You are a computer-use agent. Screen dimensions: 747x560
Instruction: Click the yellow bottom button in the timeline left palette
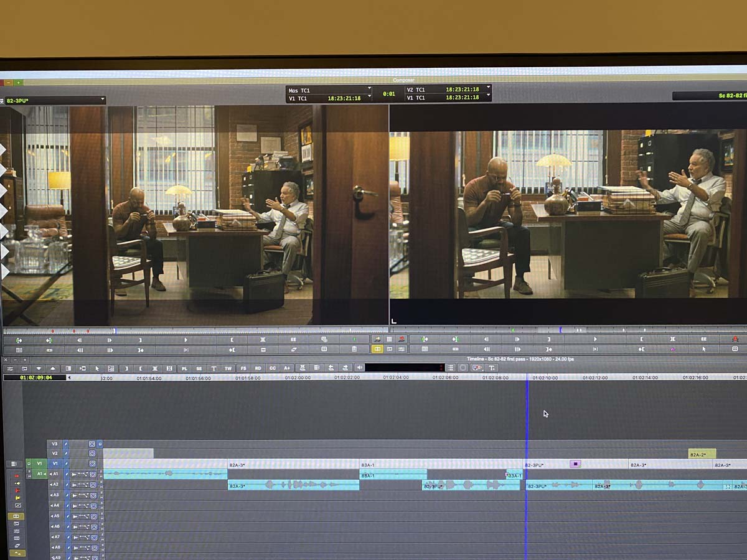17,553
